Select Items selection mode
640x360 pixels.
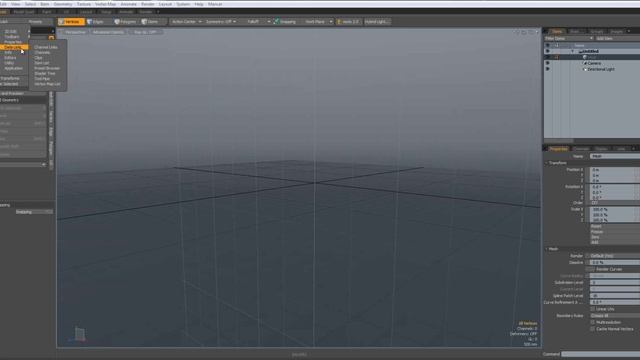151,22
